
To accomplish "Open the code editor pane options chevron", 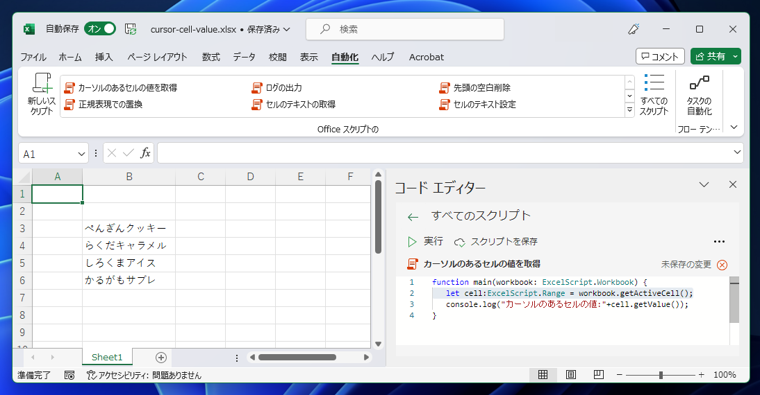I will pos(704,185).
